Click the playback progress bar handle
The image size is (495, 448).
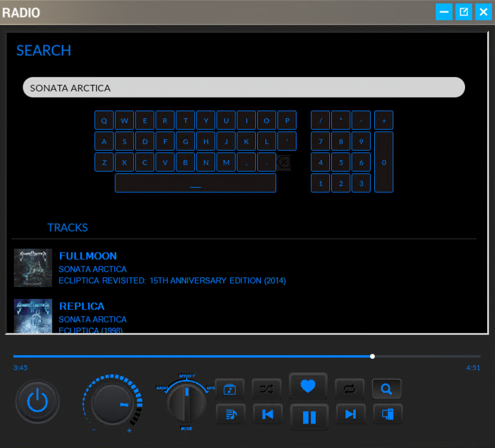pyautogui.click(x=372, y=356)
